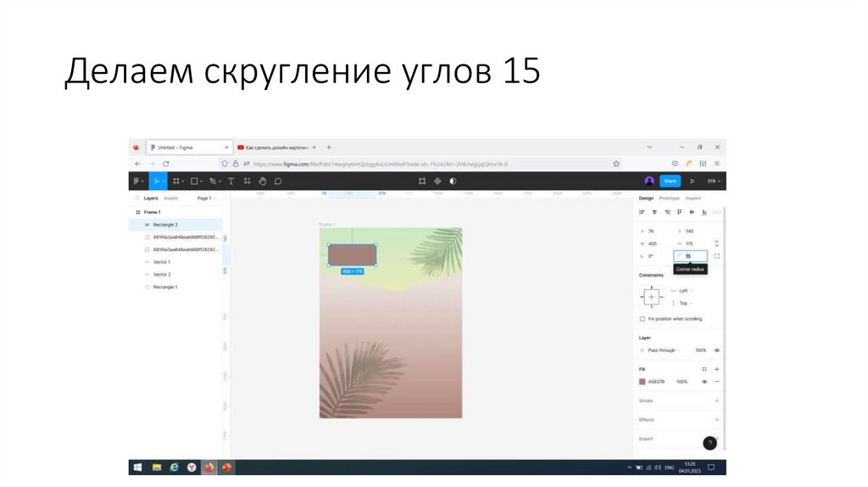Viewport: 868px width, 487px height.
Task: Switch to the Prototype tab
Action: [x=670, y=198]
